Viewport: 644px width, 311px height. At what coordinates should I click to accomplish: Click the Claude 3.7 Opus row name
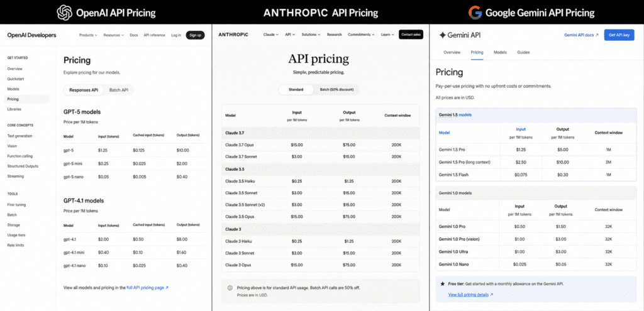pyautogui.click(x=240, y=145)
